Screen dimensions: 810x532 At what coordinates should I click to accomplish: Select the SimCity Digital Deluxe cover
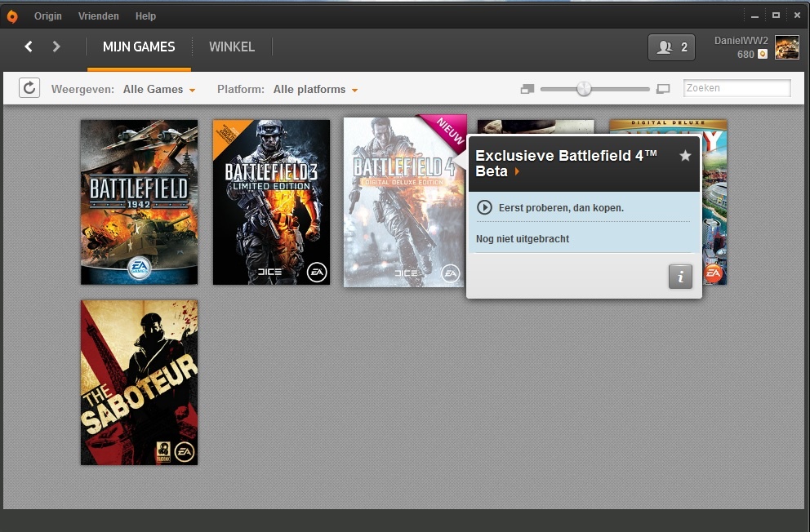714,202
